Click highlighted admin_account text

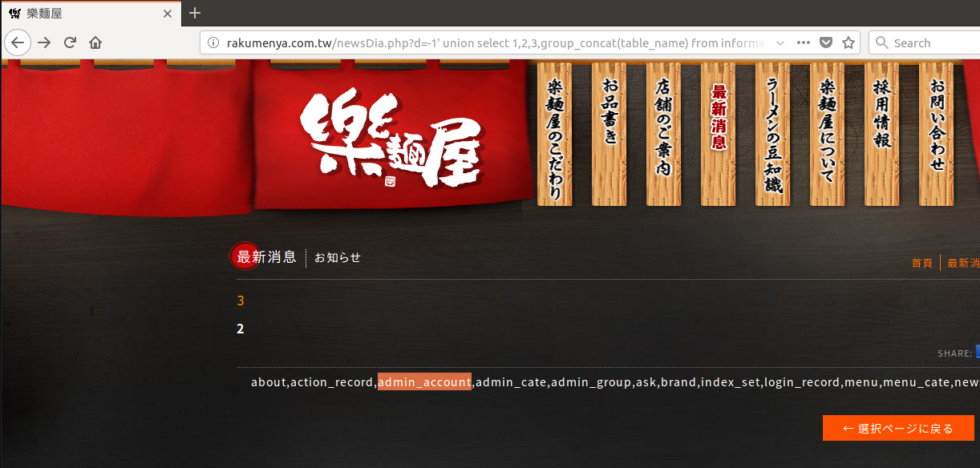(x=424, y=382)
